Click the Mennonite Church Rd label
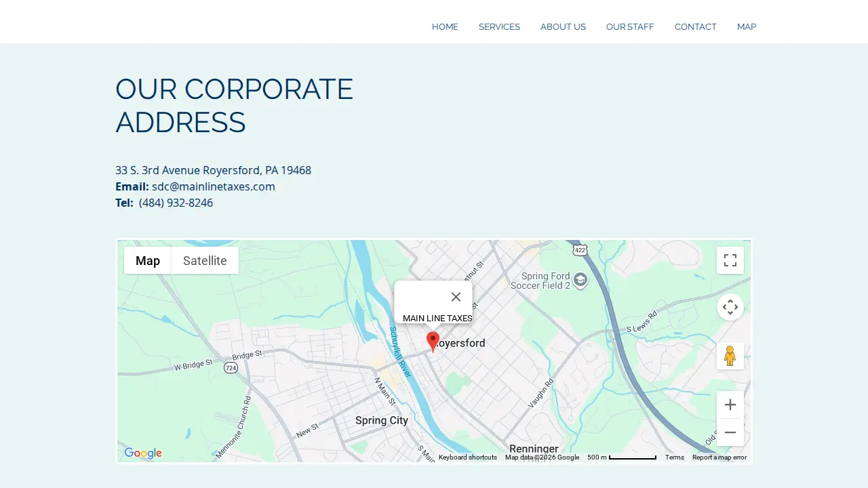 (233, 427)
